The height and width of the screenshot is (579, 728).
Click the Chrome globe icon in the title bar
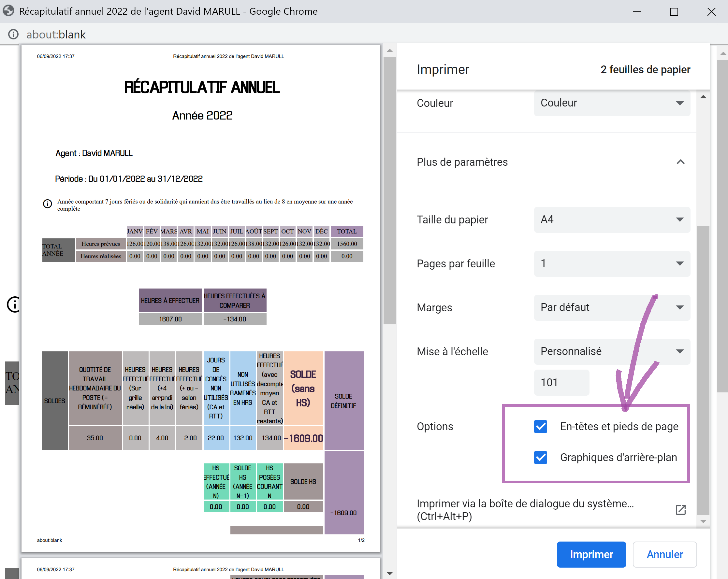(8, 11)
